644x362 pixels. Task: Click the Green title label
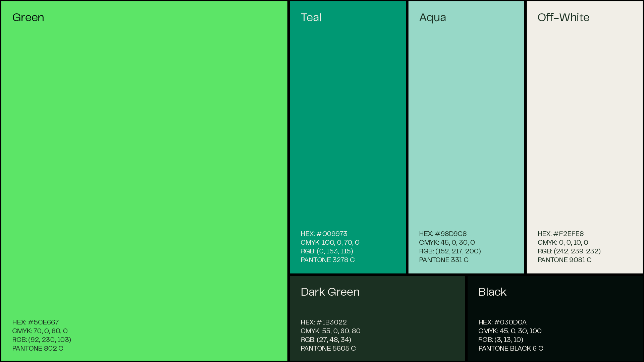click(28, 17)
